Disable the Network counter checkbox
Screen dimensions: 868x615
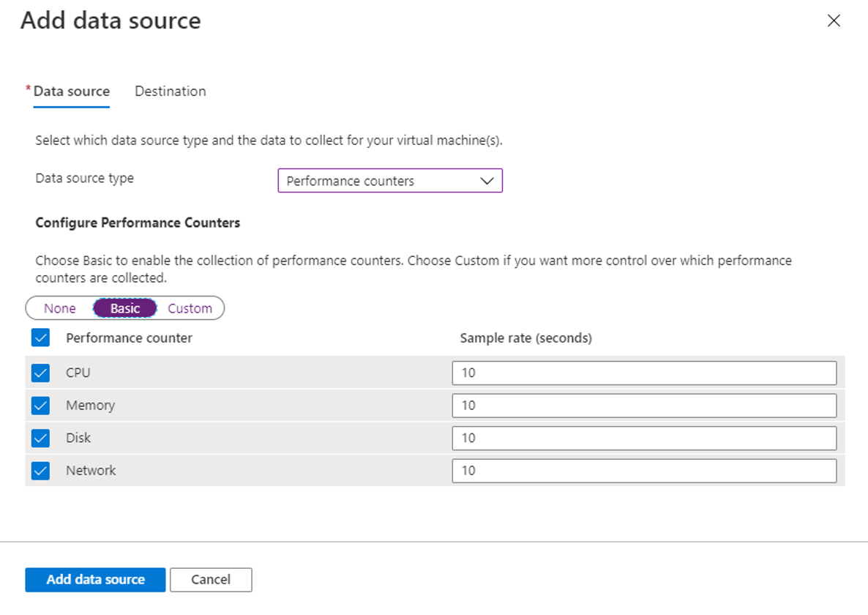(41, 470)
